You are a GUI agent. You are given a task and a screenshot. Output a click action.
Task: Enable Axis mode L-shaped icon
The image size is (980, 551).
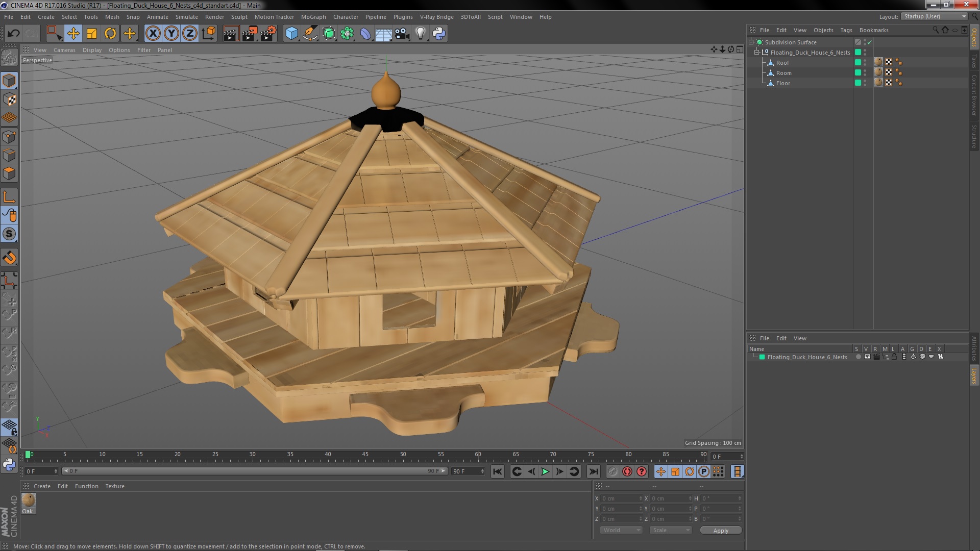[9, 197]
